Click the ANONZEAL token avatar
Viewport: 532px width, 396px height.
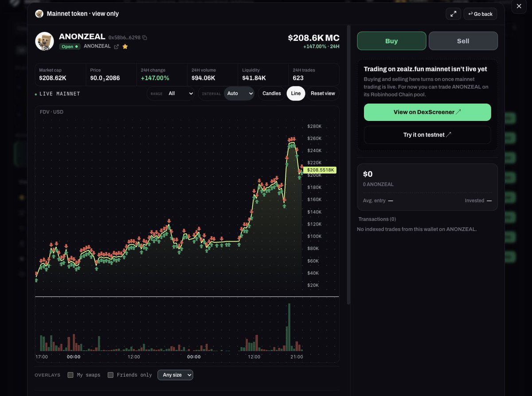coord(44,41)
